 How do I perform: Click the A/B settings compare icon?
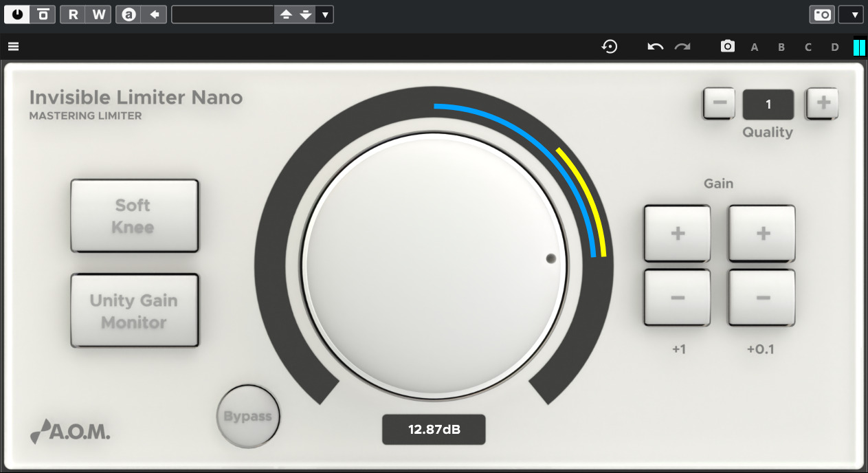click(x=129, y=14)
